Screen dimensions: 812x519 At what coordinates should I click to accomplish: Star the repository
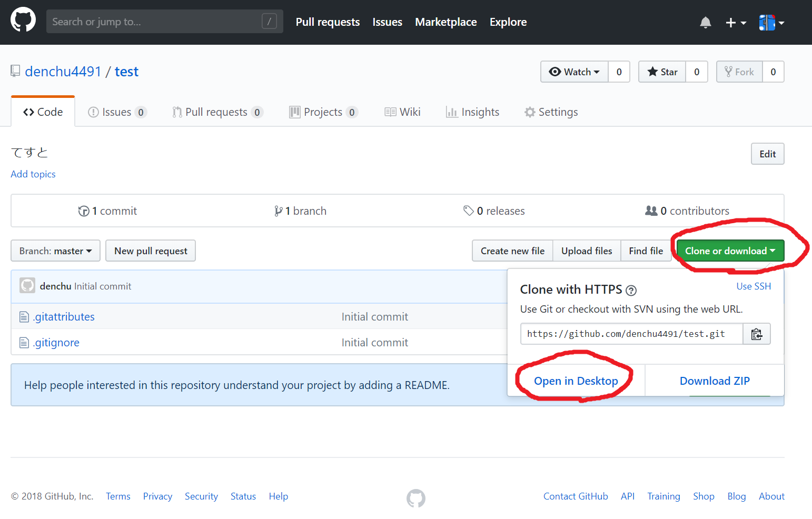[x=662, y=72]
